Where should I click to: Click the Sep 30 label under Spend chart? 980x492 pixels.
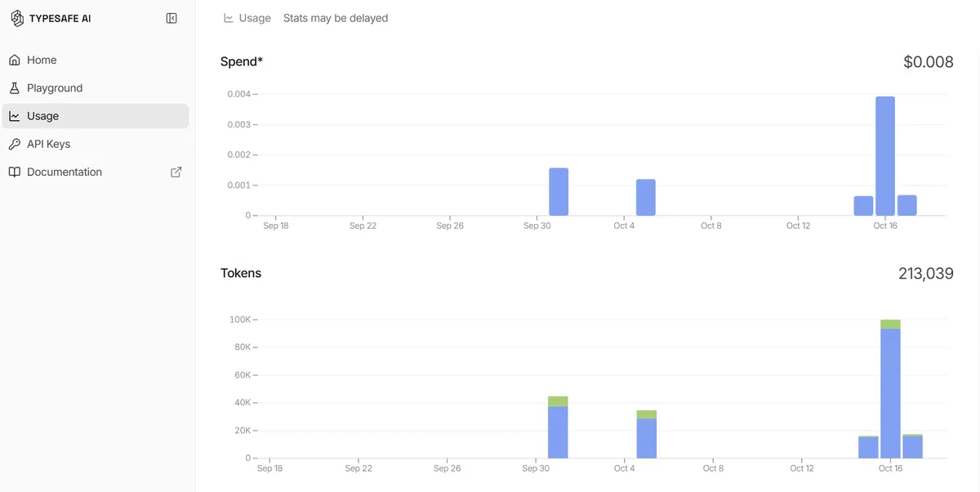pos(537,226)
